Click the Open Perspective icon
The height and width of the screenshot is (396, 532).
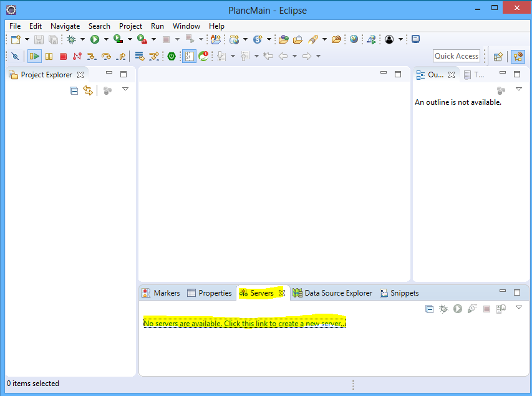coord(498,56)
